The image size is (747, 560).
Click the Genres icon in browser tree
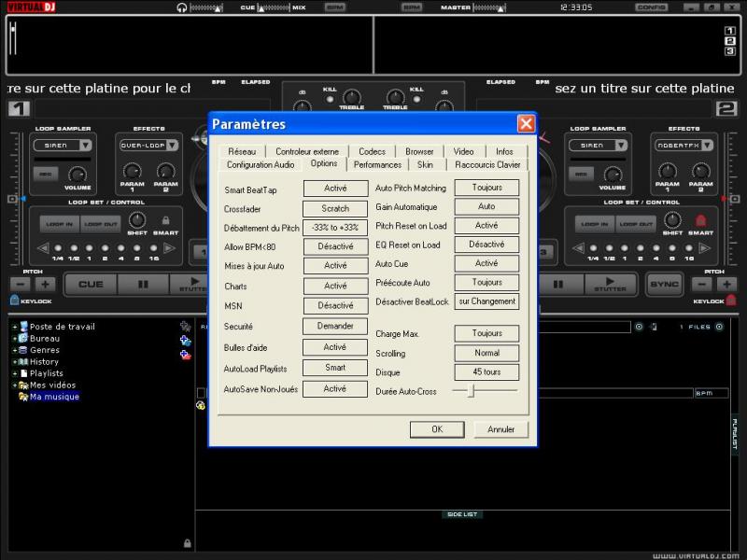pyautogui.click(x=22, y=350)
